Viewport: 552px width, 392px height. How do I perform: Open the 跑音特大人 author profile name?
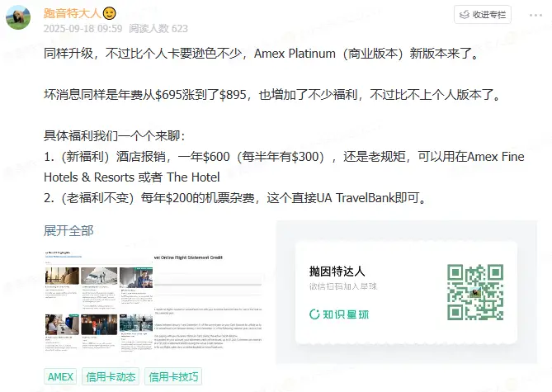72,13
